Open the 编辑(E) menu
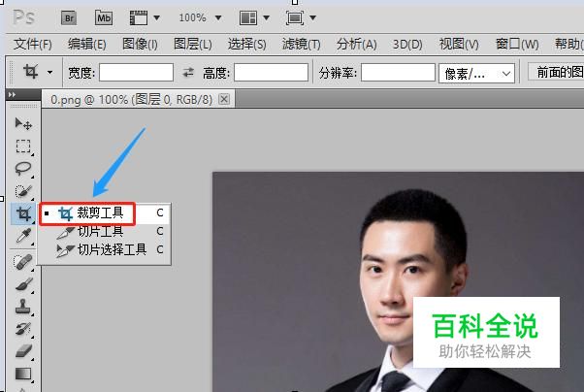The width and height of the screenshot is (584, 392). pyautogui.click(x=87, y=45)
